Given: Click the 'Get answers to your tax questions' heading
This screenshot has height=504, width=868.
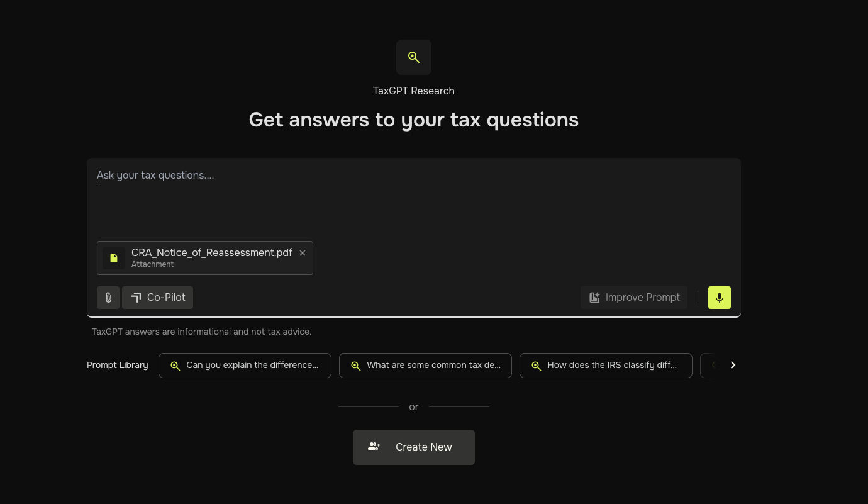Looking at the screenshot, I should pyautogui.click(x=414, y=120).
